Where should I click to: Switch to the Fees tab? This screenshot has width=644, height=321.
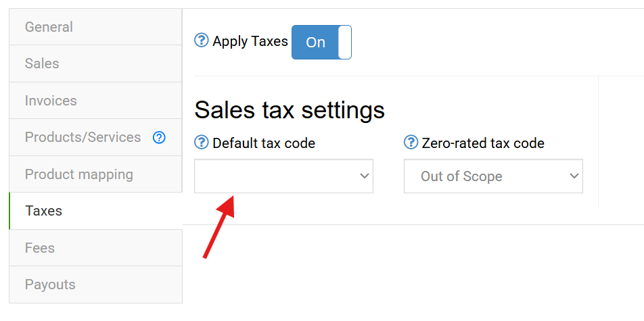[40, 248]
